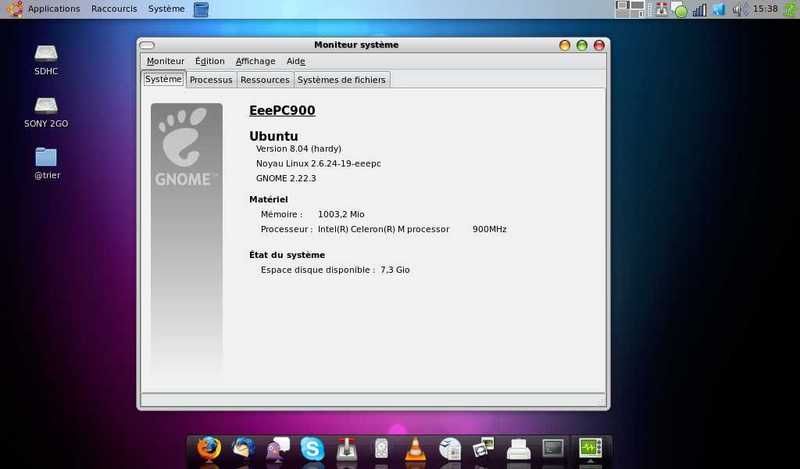Click the clock-and-document dock icon
800x469 pixels.
click(x=450, y=449)
